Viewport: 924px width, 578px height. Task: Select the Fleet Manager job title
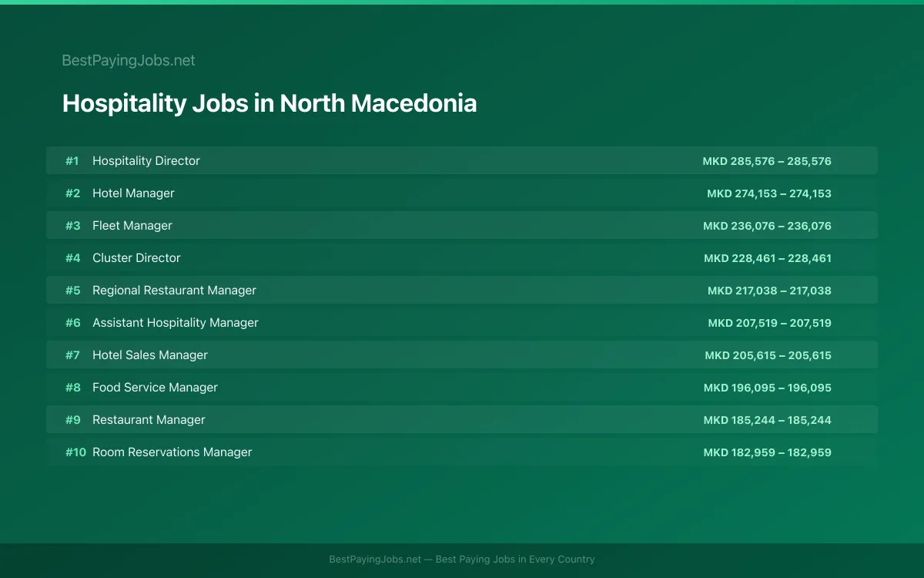132,225
